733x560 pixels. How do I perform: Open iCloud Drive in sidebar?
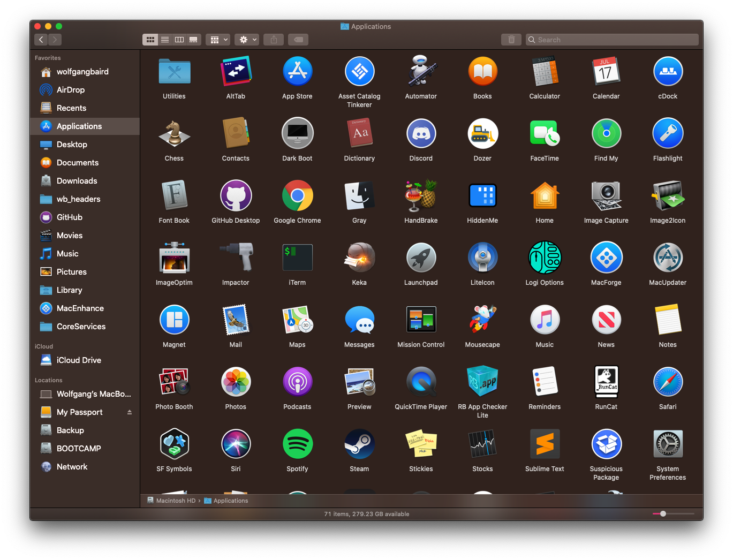click(85, 360)
